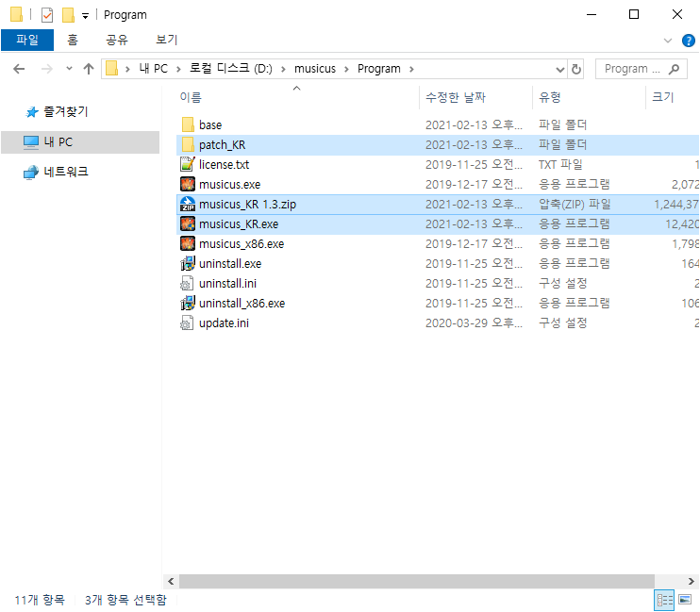The width and height of the screenshot is (700, 612).
Task: Open recent locations dropdown arrow
Action: (x=69, y=69)
